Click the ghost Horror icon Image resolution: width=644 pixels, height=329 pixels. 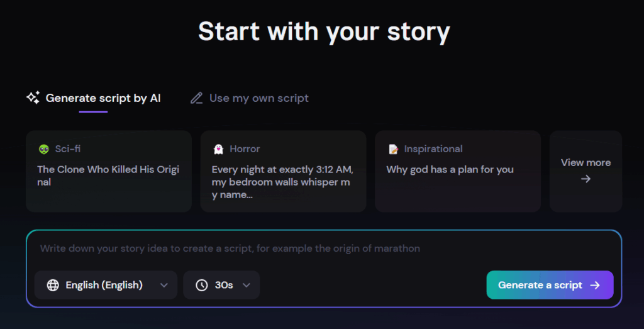coord(218,149)
